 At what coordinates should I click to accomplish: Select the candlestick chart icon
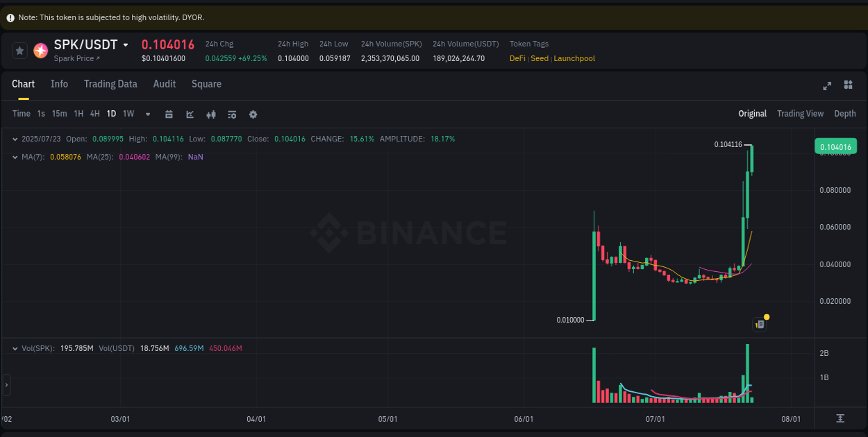(x=211, y=114)
